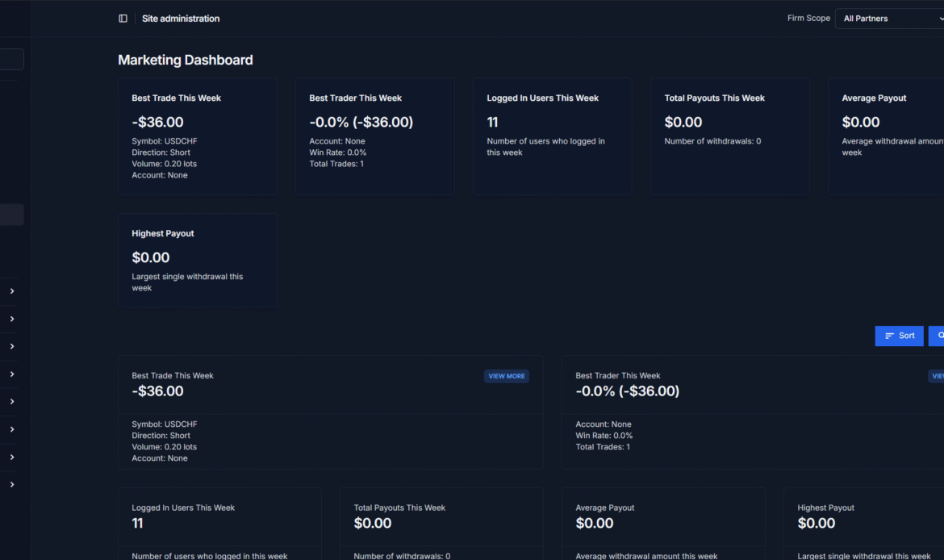
Task: Select the top Logged In Users card
Action: pyautogui.click(x=552, y=136)
